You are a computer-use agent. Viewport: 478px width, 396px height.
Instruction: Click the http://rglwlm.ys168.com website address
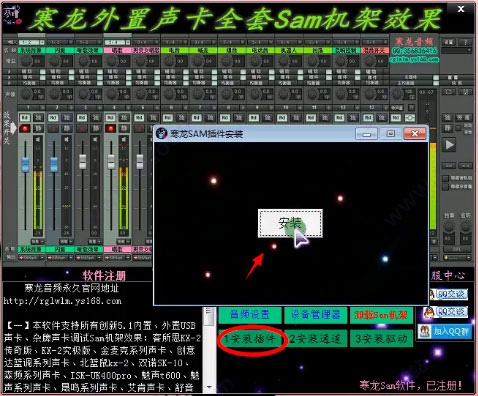(x=63, y=301)
